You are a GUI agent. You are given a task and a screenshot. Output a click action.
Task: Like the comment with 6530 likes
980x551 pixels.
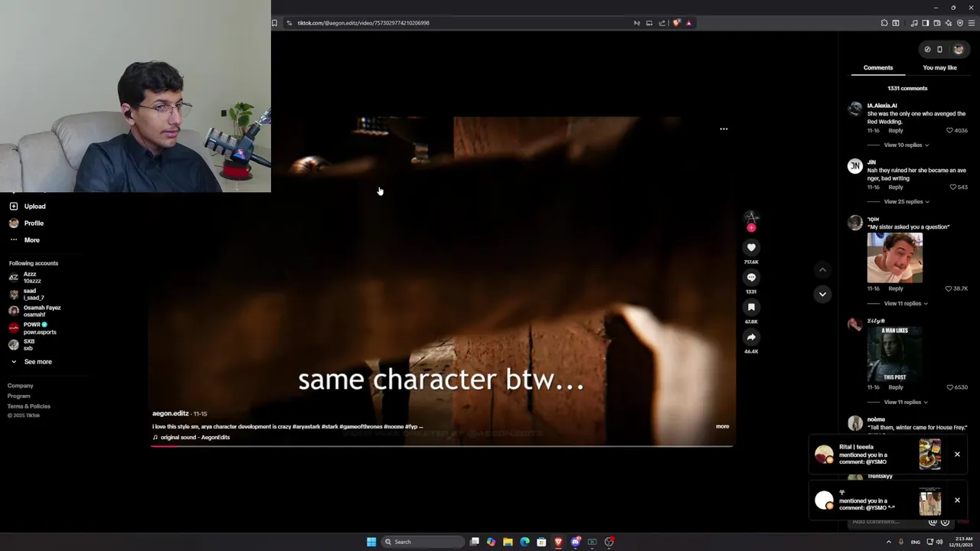(949, 387)
